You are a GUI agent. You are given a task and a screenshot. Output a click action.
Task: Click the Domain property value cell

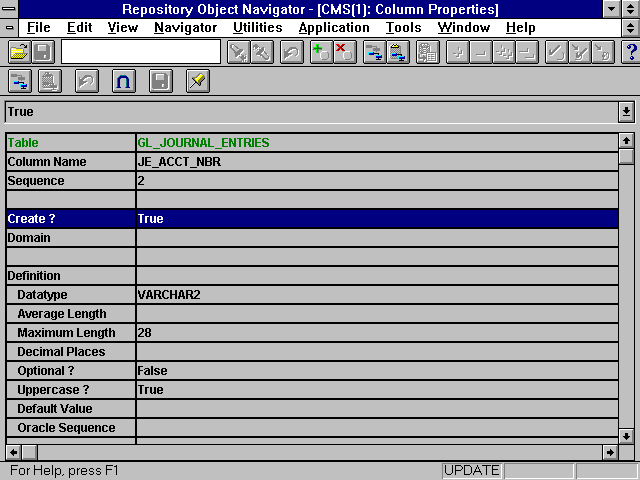coord(375,238)
